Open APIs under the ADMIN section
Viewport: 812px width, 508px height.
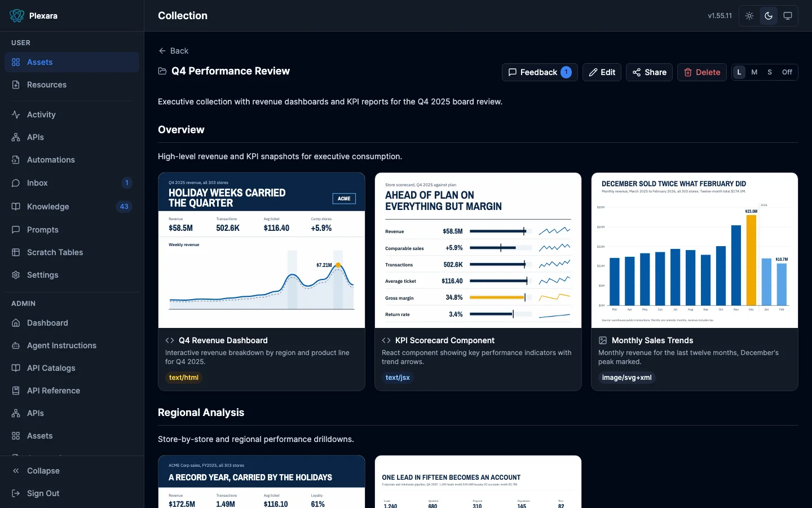tap(72, 413)
